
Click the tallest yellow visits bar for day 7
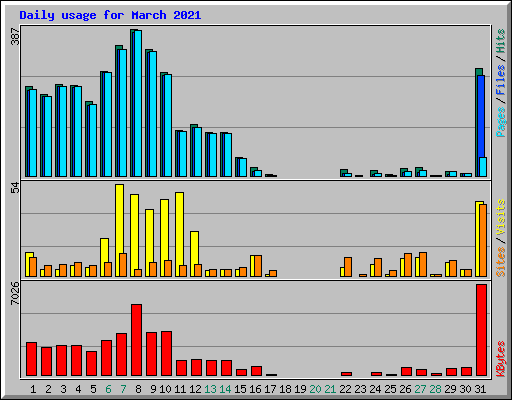[x=119, y=219]
